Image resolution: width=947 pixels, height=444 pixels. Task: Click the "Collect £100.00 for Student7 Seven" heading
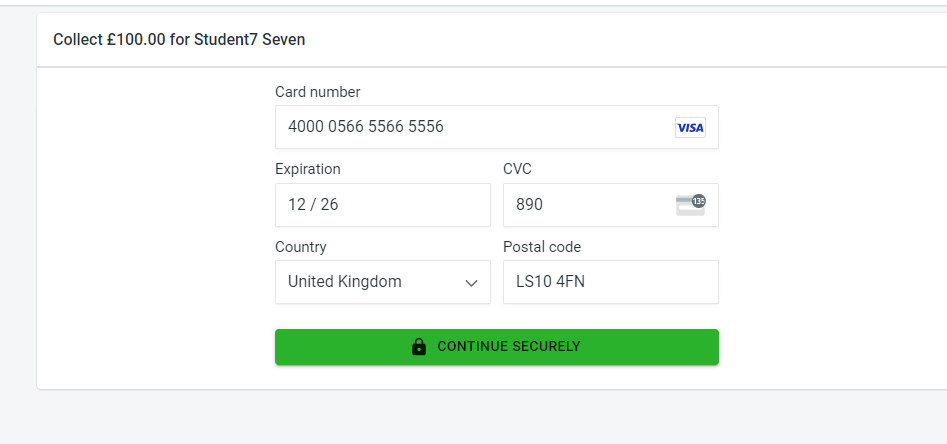pyautogui.click(x=179, y=40)
